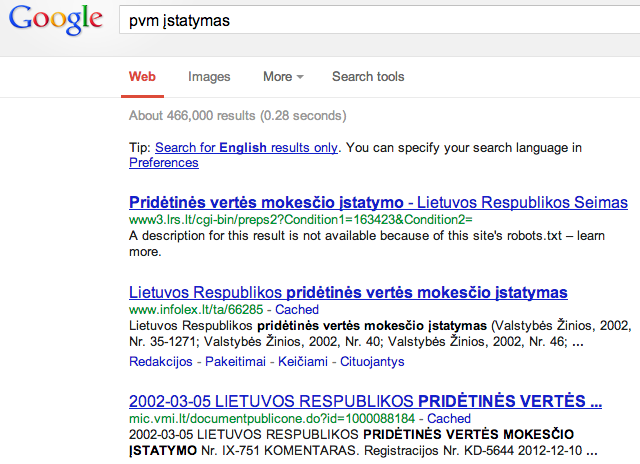Focus the search box containing 'pvm įstatymas'
The width and height of the screenshot is (640, 464).
[x=380, y=20]
